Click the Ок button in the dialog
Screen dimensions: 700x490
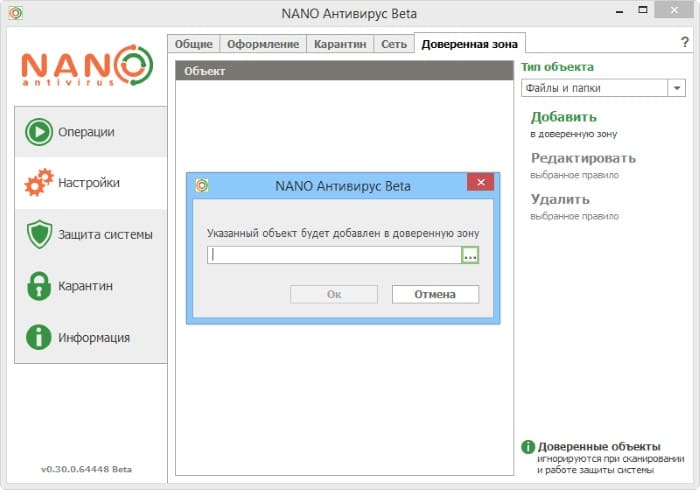[x=334, y=295]
